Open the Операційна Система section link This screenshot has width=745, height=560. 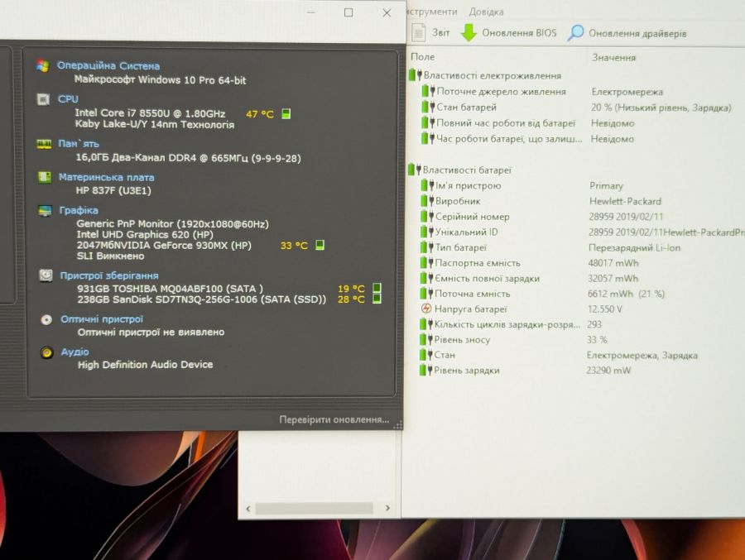(108, 65)
